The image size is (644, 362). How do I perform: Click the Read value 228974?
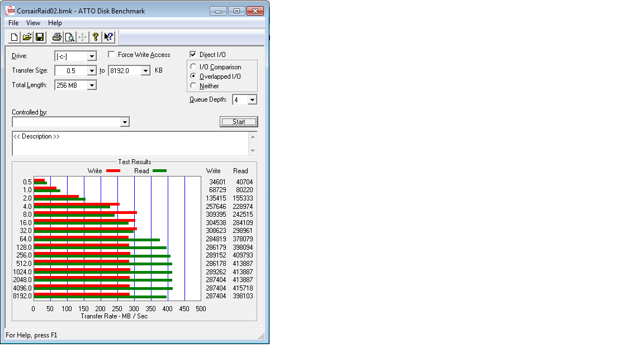click(x=243, y=207)
